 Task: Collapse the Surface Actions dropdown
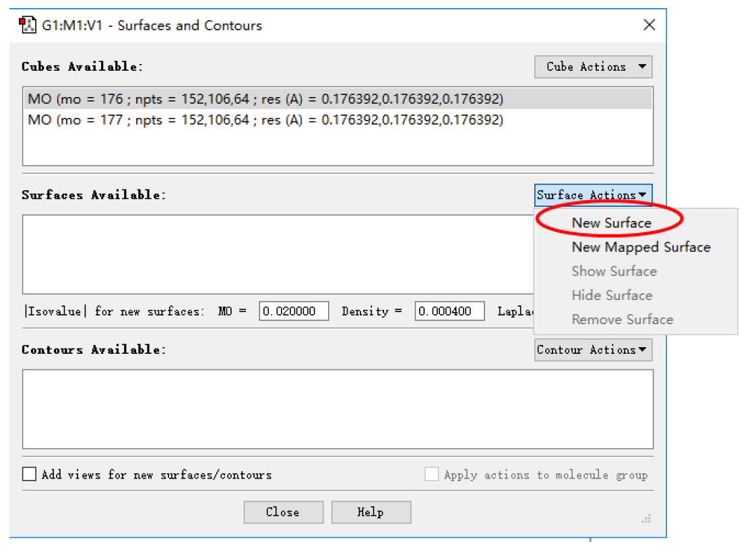(x=593, y=195)
